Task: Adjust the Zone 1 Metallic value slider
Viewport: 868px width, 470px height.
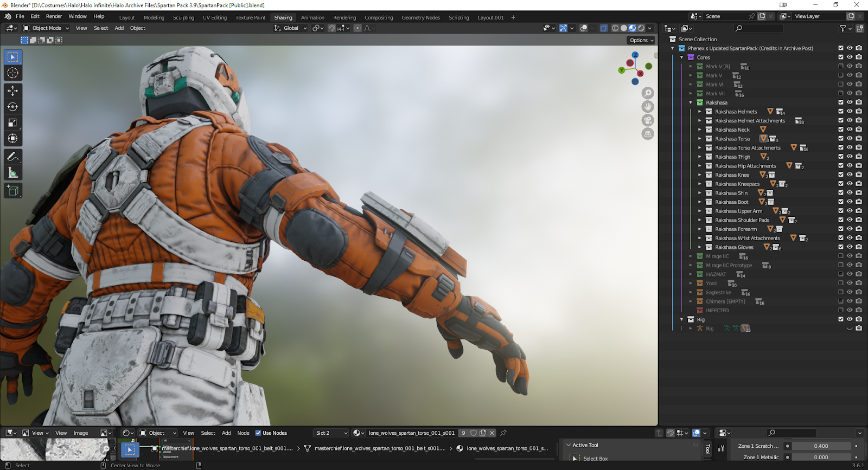Action: (x=821, y=457)
